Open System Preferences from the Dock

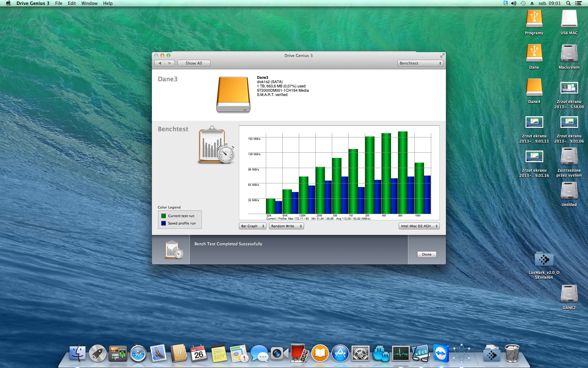pos(360,353)
